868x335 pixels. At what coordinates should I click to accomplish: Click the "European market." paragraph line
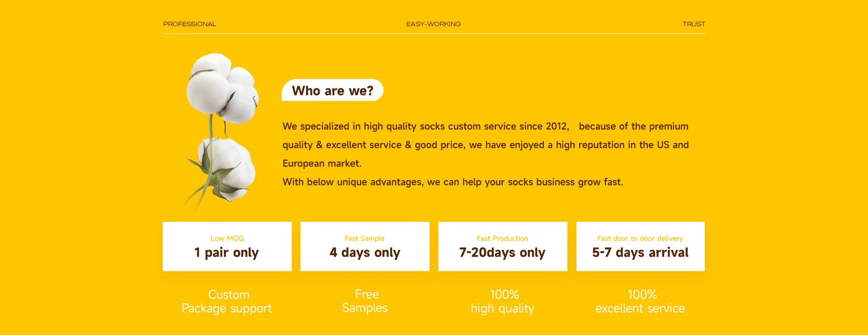tap(322, 163)
